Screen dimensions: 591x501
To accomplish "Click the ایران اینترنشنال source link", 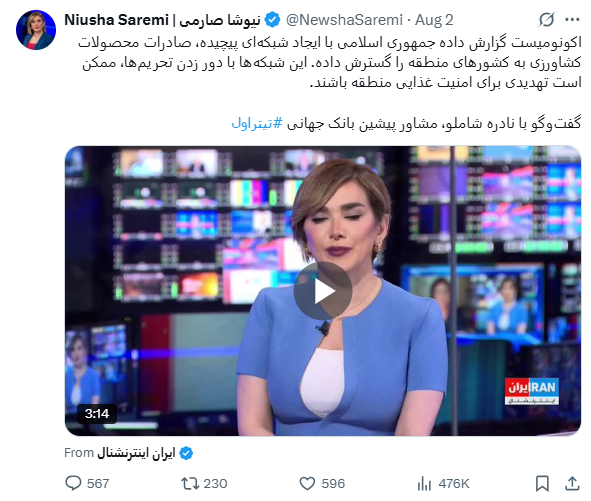I will coord(136,453).
